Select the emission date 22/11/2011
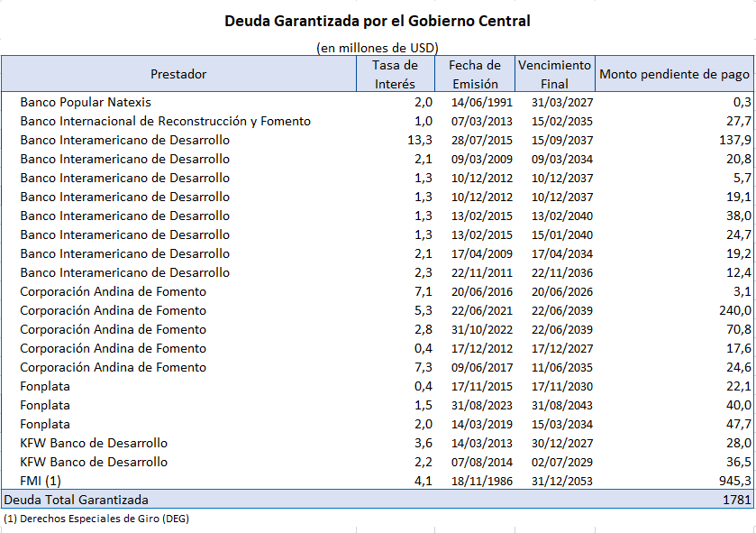The width and height of the screenshot is (756, 533). coord(482,272)
